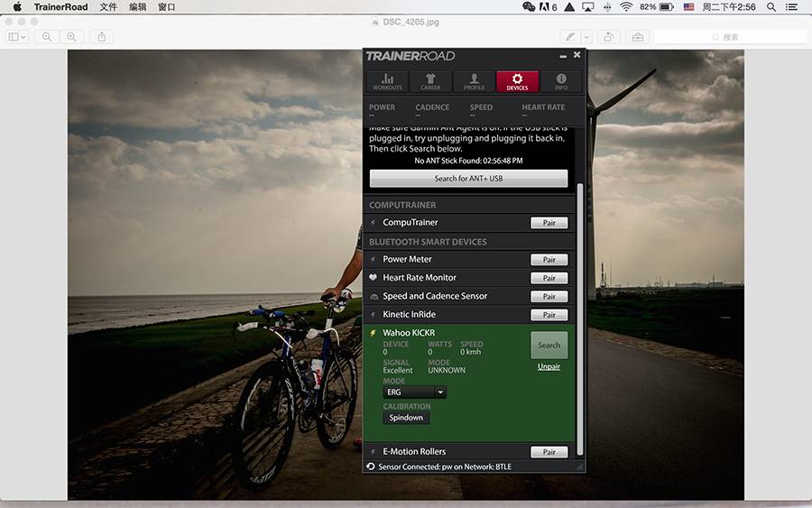The width and height of the screenshot is (812, 508).
Task: Click the Wahoo KICKR lightning icon
Action: point(373,333)
